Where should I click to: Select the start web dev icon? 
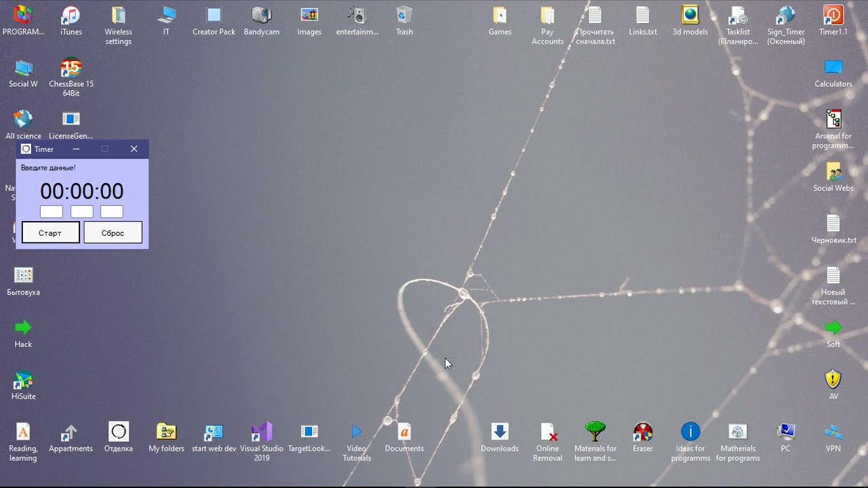coord(214,432)
